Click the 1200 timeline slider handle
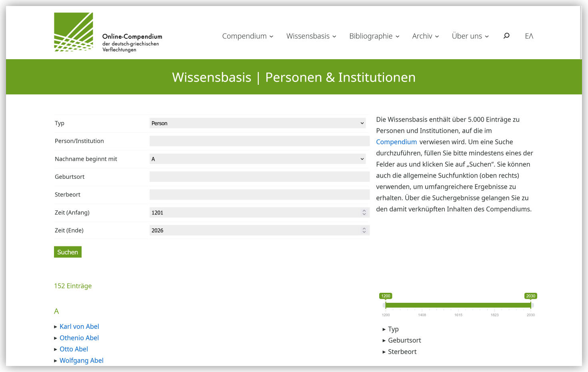 386,296
